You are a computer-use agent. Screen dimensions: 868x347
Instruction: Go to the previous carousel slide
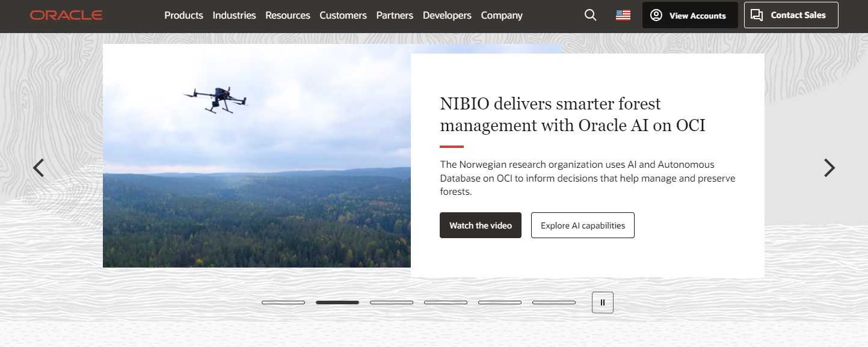[x=38, y=168]
